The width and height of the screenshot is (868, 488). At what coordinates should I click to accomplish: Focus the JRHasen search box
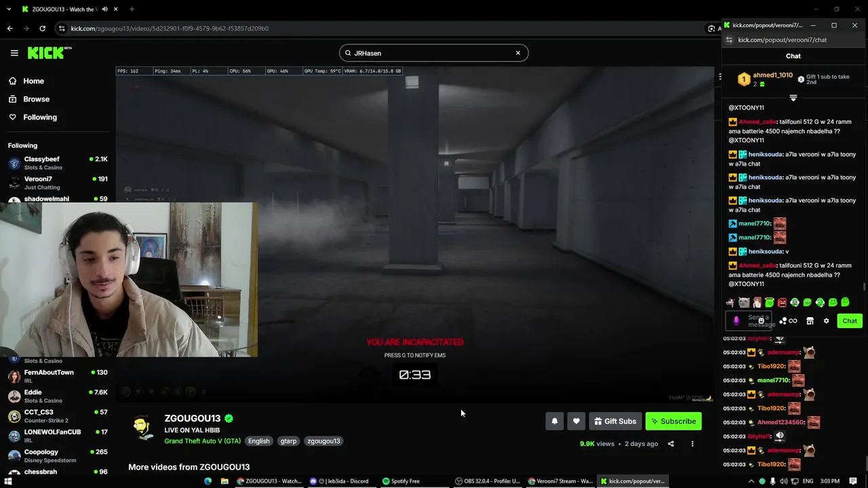pyautogui.click(x=433, y=53)
